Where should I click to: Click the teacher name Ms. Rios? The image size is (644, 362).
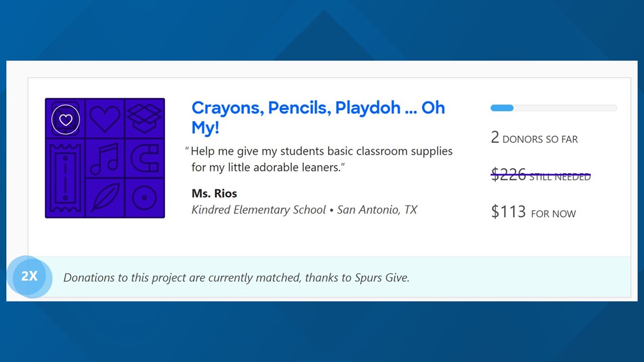[x=214, y=193]
